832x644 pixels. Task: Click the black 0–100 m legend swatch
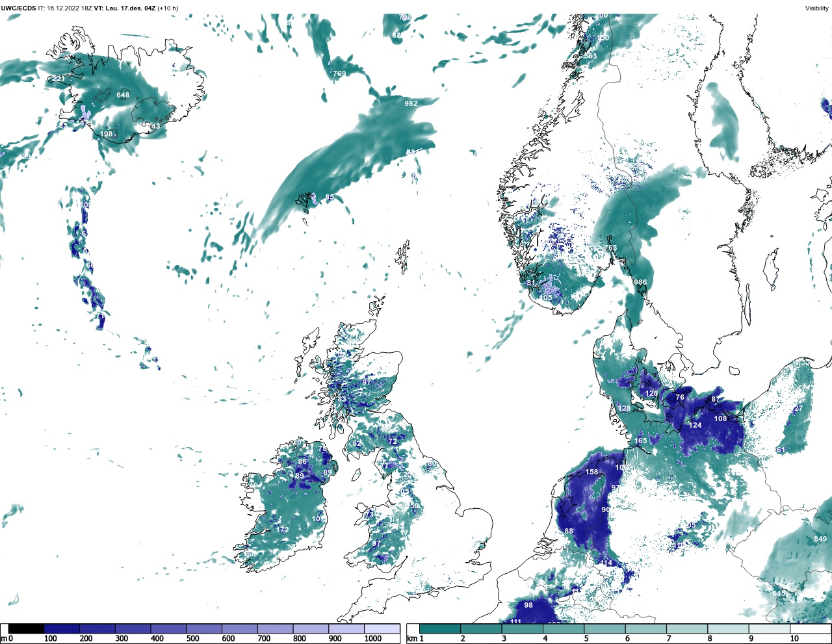27,628
